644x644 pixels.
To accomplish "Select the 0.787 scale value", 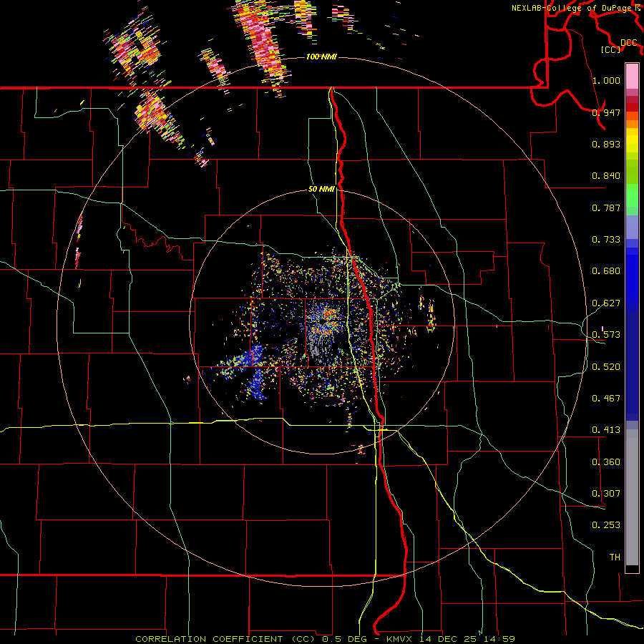I will click(606, 208).
